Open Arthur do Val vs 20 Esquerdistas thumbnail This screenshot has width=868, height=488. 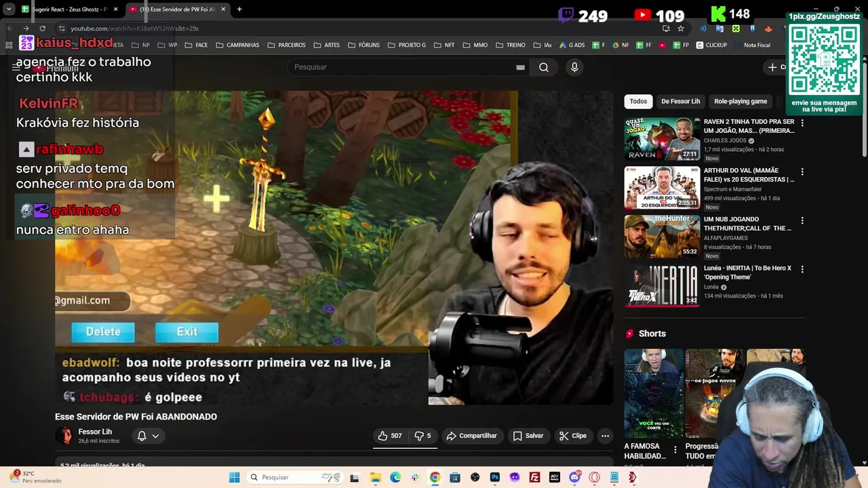(662, 188)
